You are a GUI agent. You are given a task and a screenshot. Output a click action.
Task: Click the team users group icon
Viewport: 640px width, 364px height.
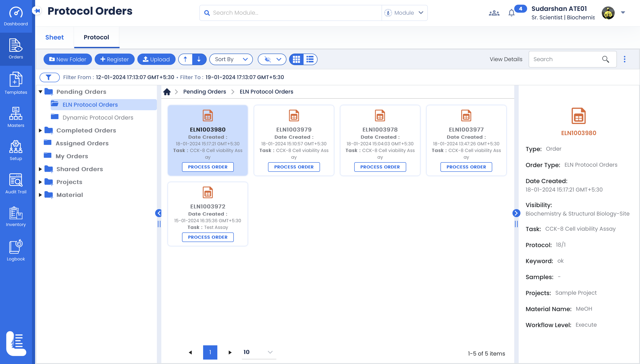[x=494, y=13]
